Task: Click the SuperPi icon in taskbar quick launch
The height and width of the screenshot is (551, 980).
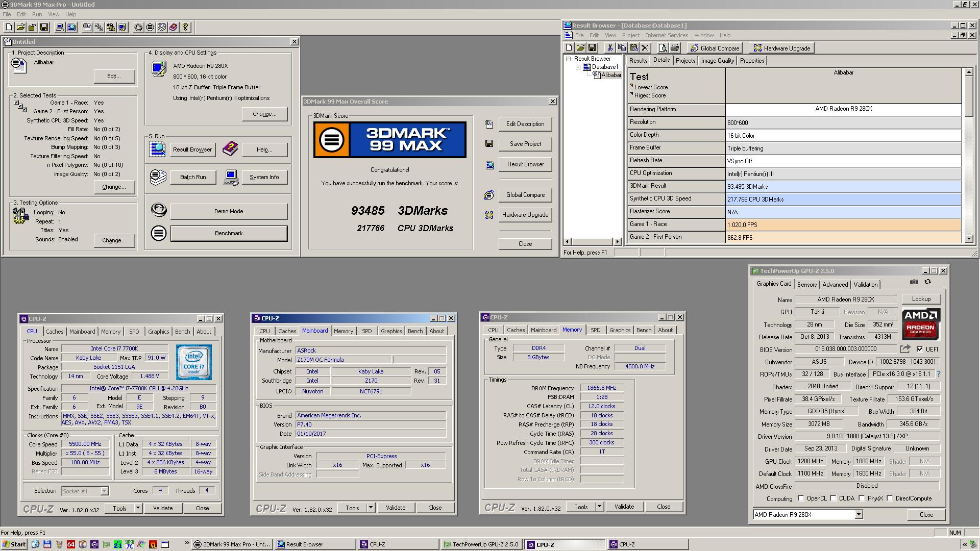Action: 129,544
